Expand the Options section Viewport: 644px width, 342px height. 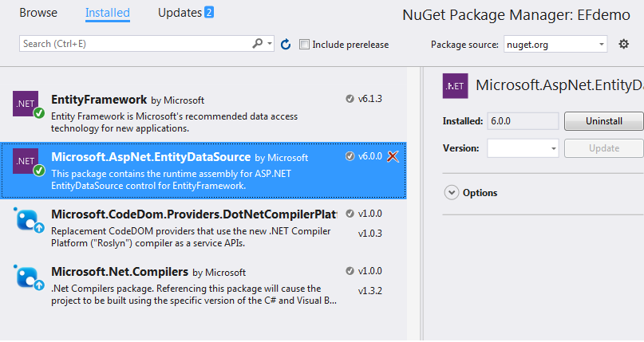click(x=452, y=192)
